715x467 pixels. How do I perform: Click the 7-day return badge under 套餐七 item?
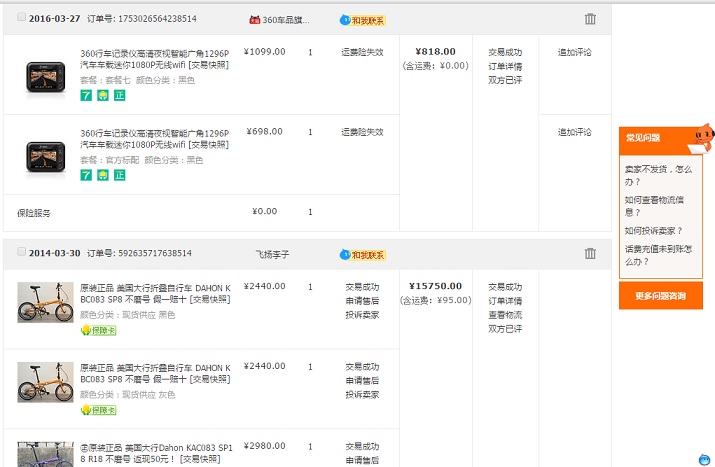click(86, 95)
